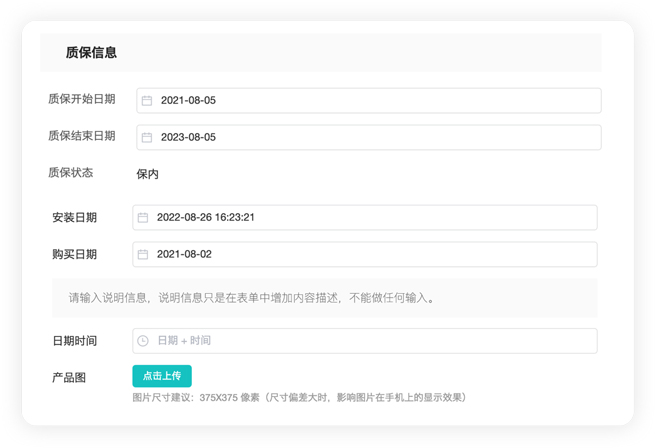This screenshot has height=448, width=655.
Task: Click the 质保信息 section header
Action: (x=91, y=53)
